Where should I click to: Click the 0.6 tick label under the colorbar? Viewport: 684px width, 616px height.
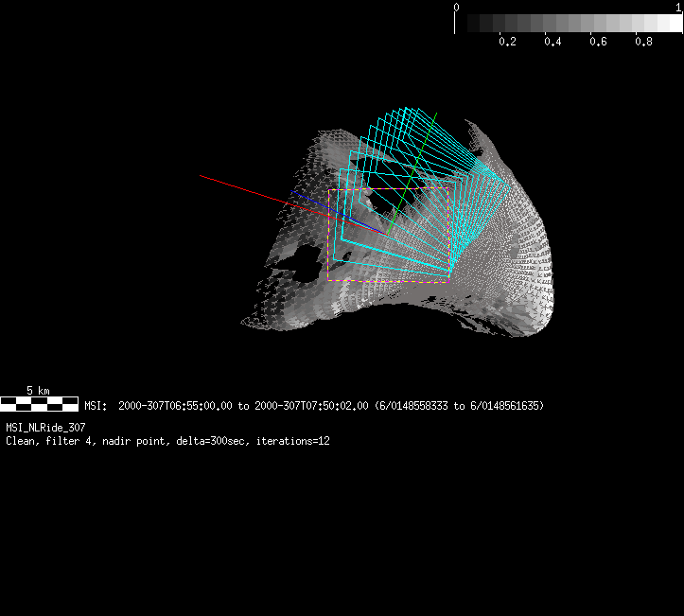[598, 43]
